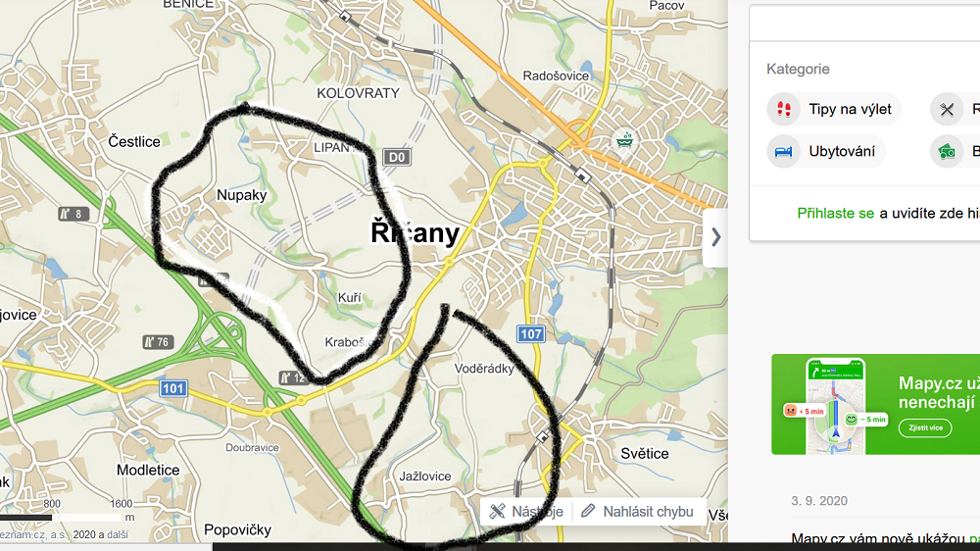Select the Ubytování accommodation category

826,151
